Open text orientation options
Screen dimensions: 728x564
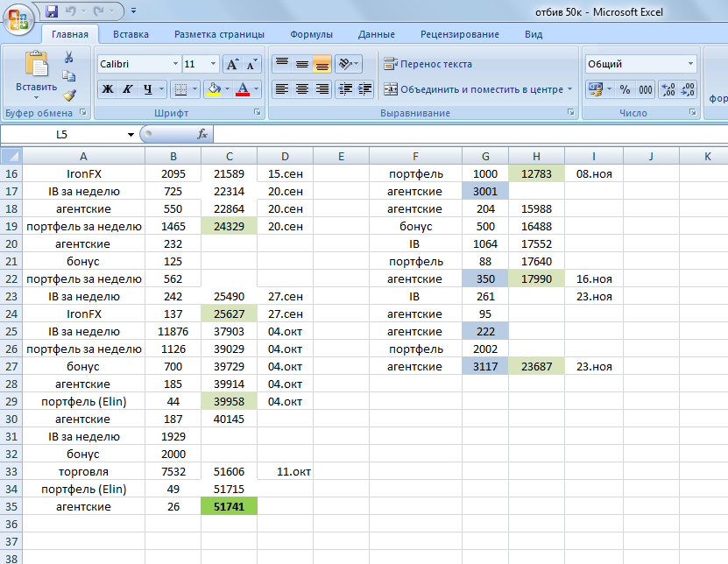pyautogui.click(x=348, y=64)
